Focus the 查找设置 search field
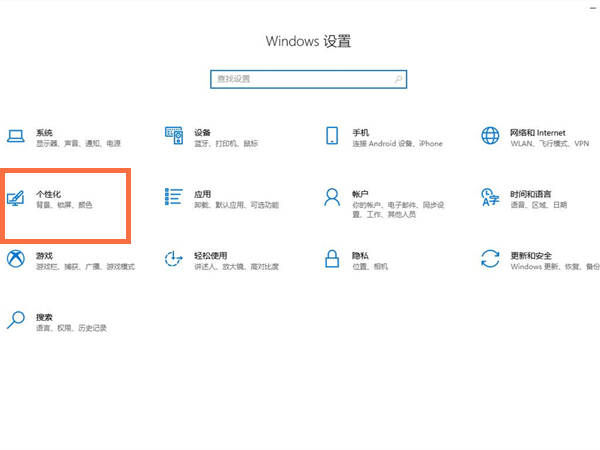600x450 pixels. tap(308, 79)
